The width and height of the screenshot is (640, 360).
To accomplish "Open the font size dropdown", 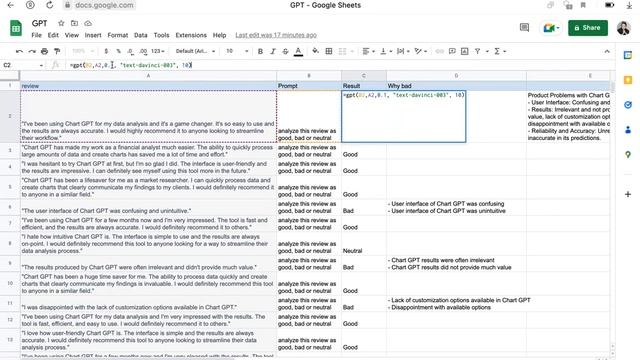I will click(x=237, y=51).
